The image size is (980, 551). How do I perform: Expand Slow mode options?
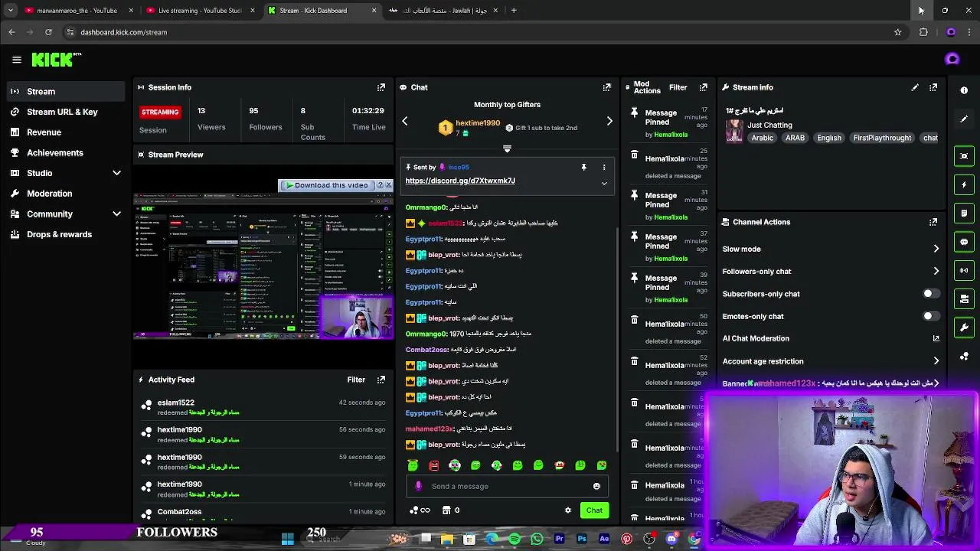click(936, 249)
